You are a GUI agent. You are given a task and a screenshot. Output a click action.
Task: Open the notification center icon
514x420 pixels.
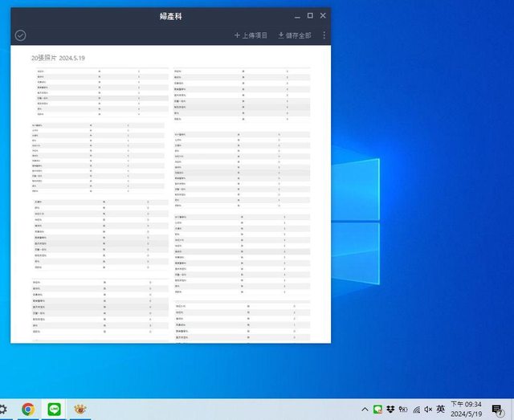(x=497, y=409)
